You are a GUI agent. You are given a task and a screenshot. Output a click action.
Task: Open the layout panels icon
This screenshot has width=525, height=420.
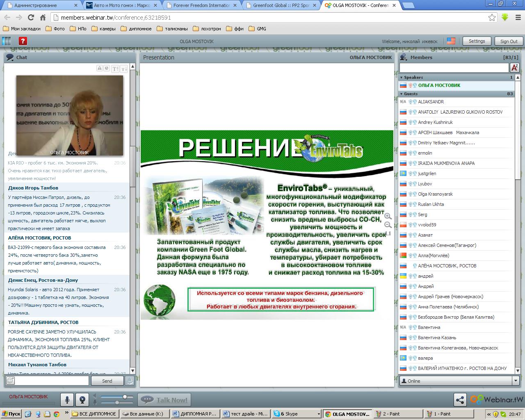tap(7, 41)
